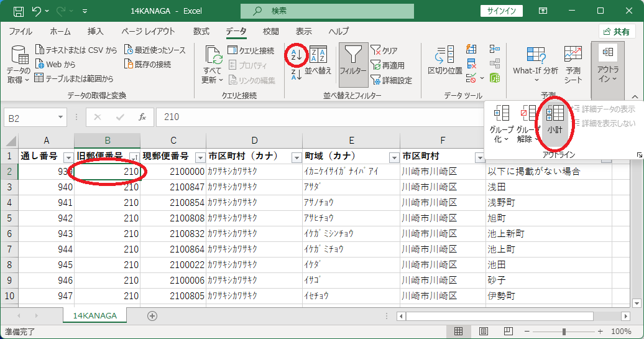The width and height of the screenshot is (644, 339).
Task: Expand Name Box dropdown arrow
Action: pyautogui.click(x=61, y=118)
